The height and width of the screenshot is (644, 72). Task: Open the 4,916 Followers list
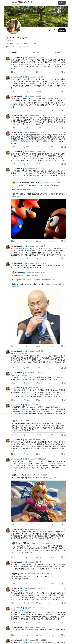click(x=23, y=47)
